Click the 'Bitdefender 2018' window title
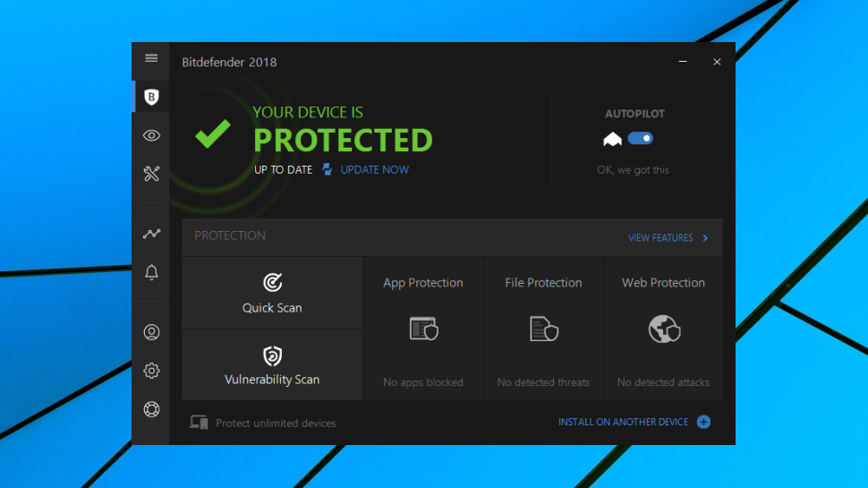This screenshot has width=868, height=488. [229, 62]
